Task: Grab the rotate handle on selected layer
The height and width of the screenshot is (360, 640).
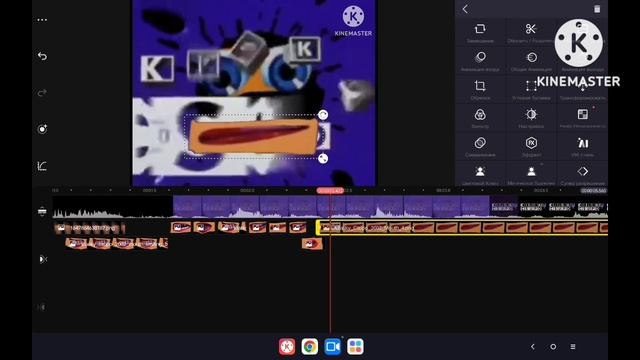Action: tap(323, 115)
